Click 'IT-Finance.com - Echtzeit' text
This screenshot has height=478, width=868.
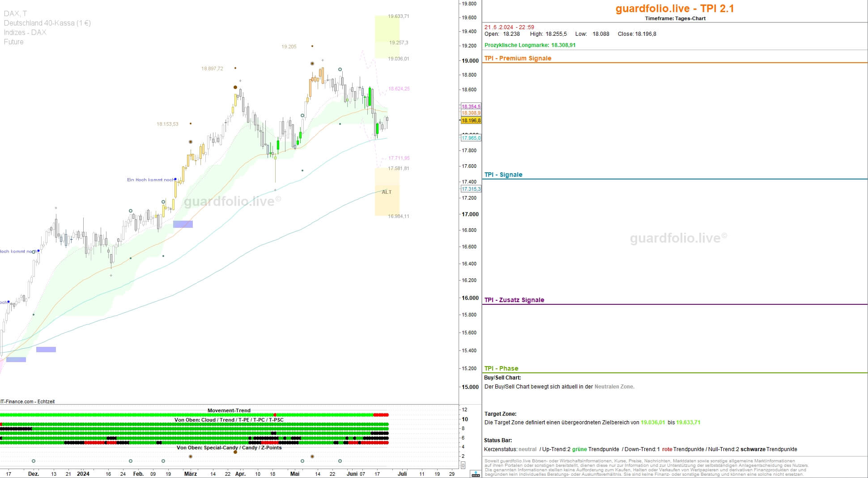[x=28, y=401]
